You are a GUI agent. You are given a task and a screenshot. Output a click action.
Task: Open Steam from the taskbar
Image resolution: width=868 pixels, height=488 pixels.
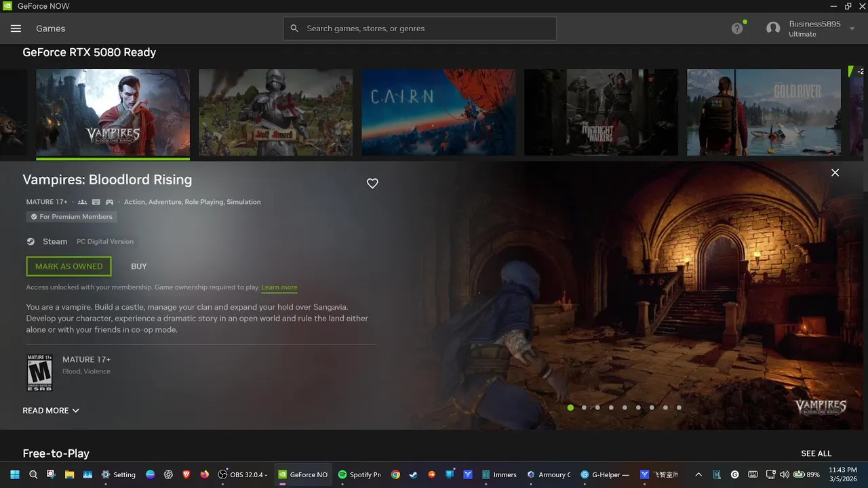[x=413, y=474]
